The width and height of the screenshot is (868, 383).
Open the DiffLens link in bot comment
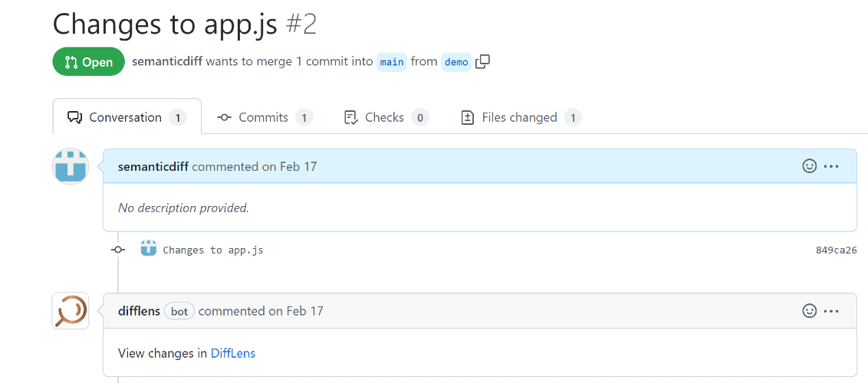coord(233,353)
